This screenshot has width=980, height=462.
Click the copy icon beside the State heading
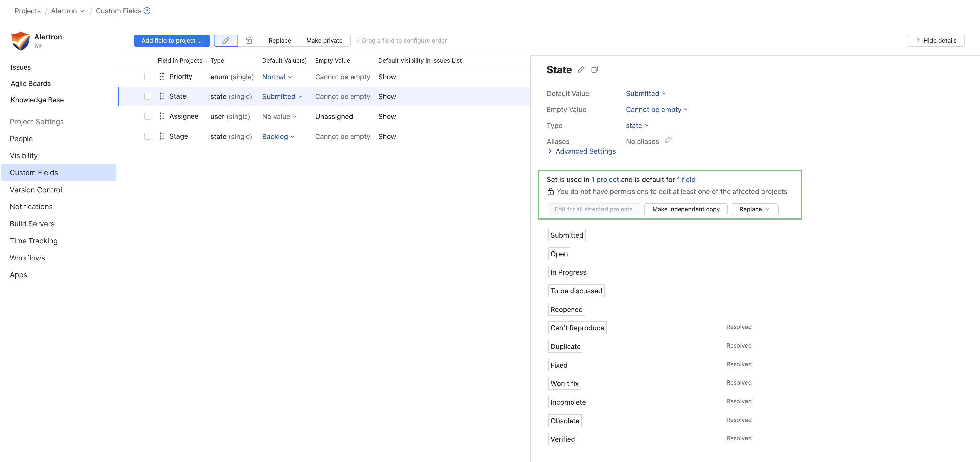595,69
